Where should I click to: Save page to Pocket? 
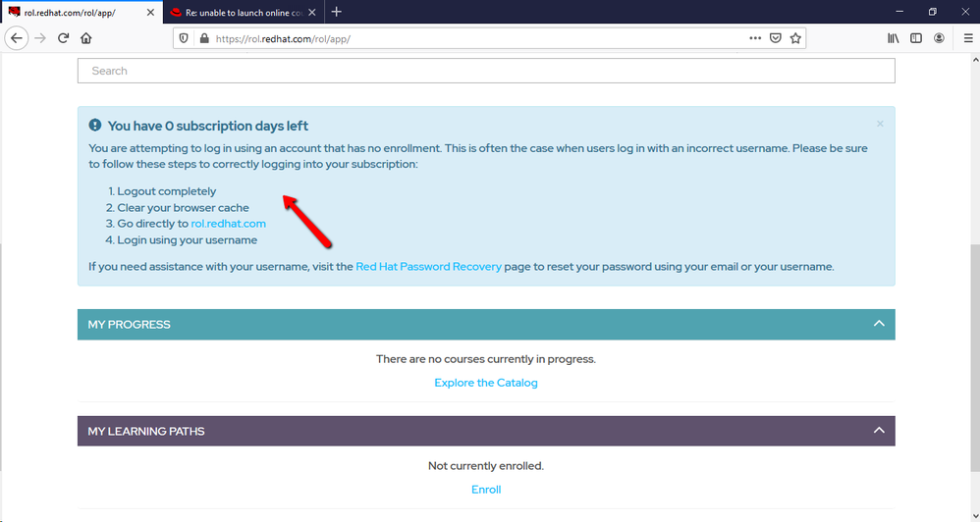point(775,38)
